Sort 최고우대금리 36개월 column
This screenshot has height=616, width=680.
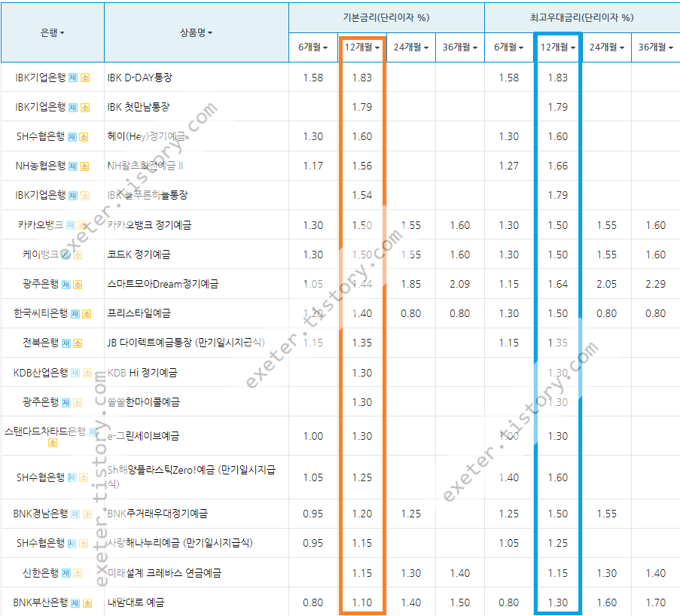tap(655, 47)
